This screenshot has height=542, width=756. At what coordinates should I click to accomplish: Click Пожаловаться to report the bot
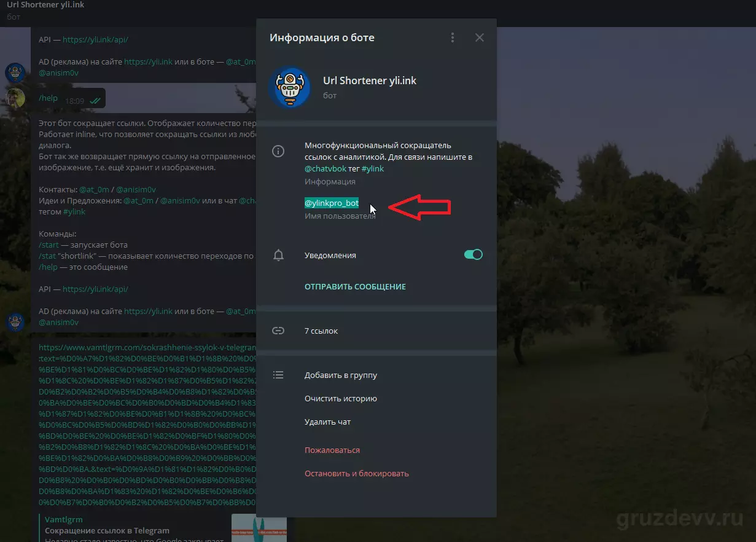point(332,450)
